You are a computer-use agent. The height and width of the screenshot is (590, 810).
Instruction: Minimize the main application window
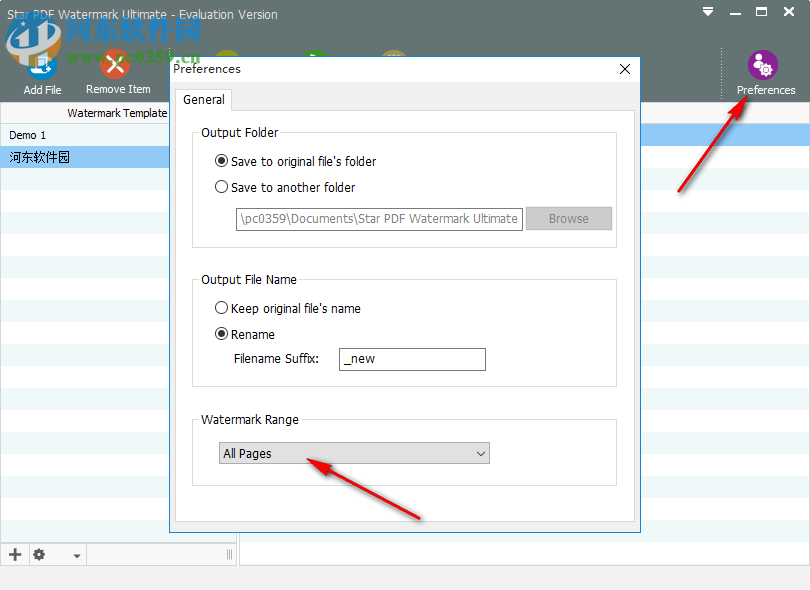[735, 12]
